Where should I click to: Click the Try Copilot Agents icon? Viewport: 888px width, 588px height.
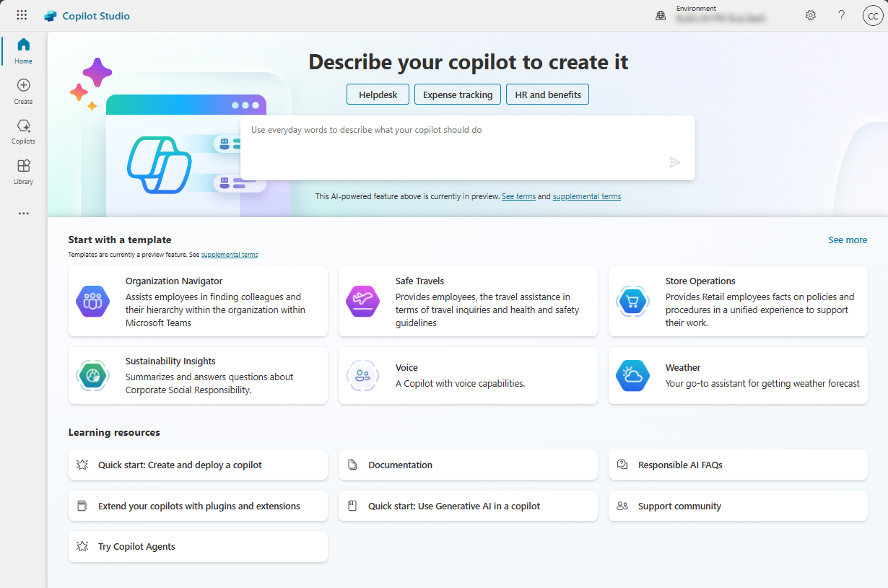pos(82,546)
